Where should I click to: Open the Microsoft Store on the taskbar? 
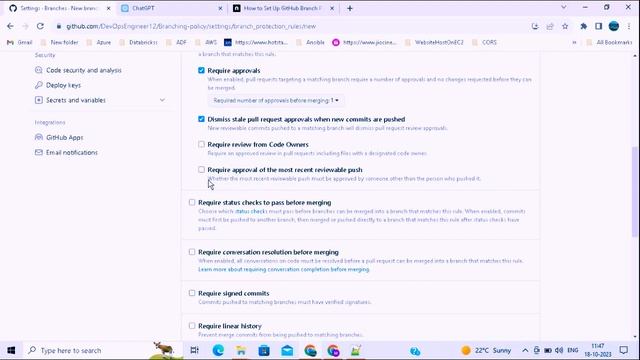click(x=264, y=350)
